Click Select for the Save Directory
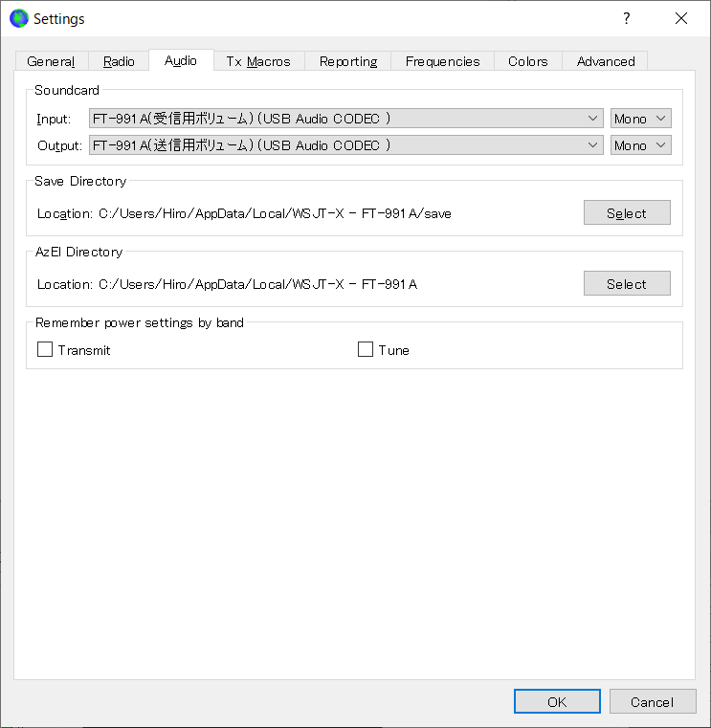The image size is (711, 728). click(627, 213)
